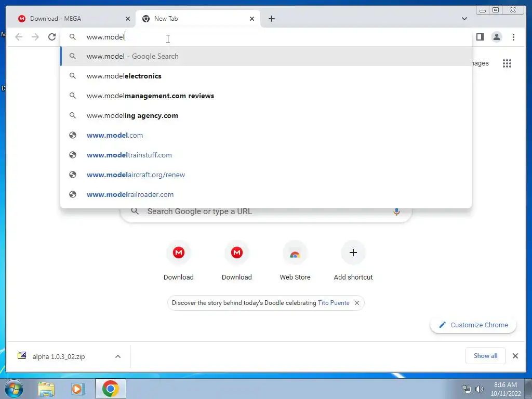Select the New Tab tab
Screen dimensions: 532x399
pyautogui.click(x=198, y=19)
